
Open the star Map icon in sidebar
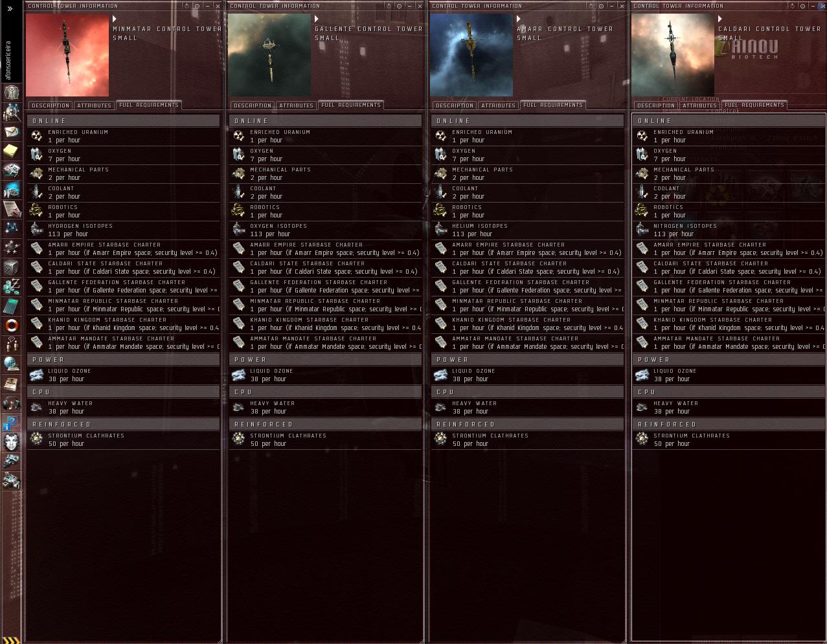pyautogui.click(x=12, y=228)
